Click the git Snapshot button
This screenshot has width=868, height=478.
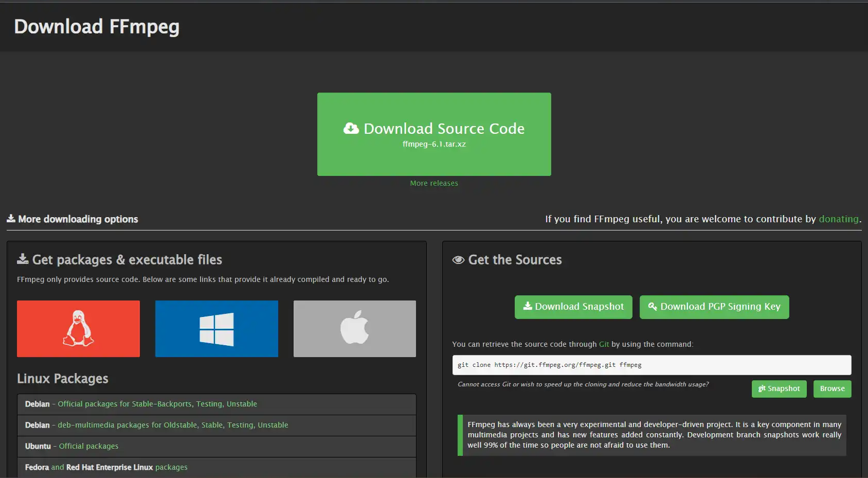point(779,389)
